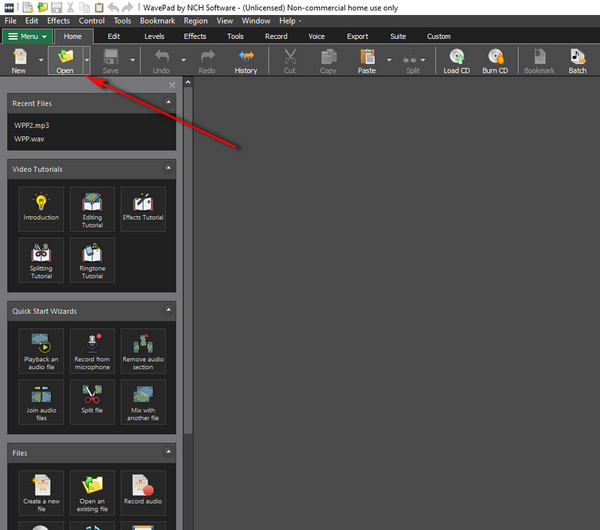Image resolution: width=600 pixels, height=530 pixels.
Task: Switch to the Custom ribbon tab
Action: click(x=439, y=36)
